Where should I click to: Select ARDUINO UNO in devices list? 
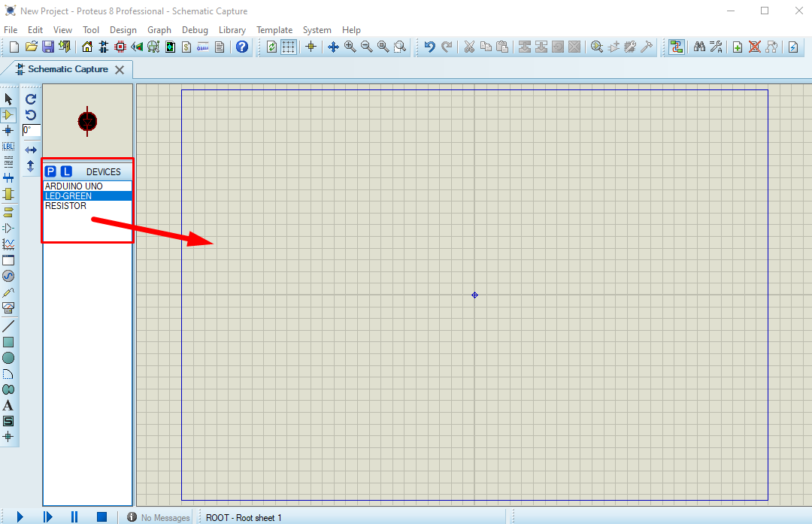pyautogui.click(x=87, y=186)
